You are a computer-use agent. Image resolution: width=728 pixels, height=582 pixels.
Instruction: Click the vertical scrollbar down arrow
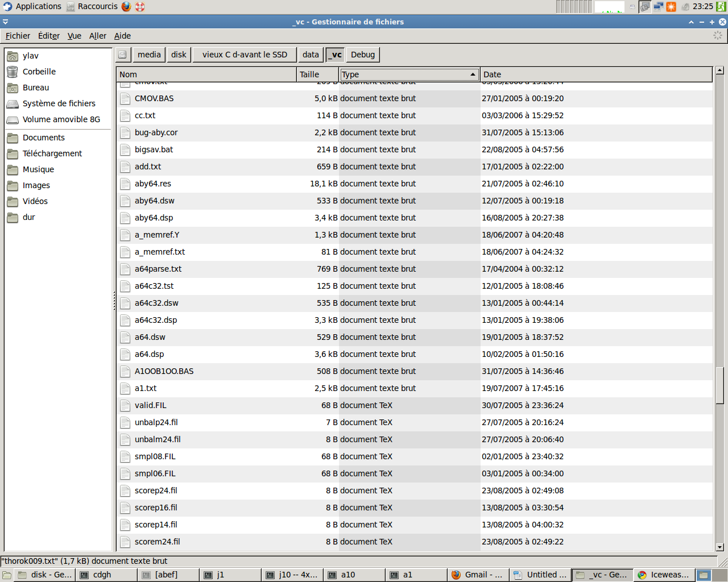pyautogui.click(x=719, y=547)
